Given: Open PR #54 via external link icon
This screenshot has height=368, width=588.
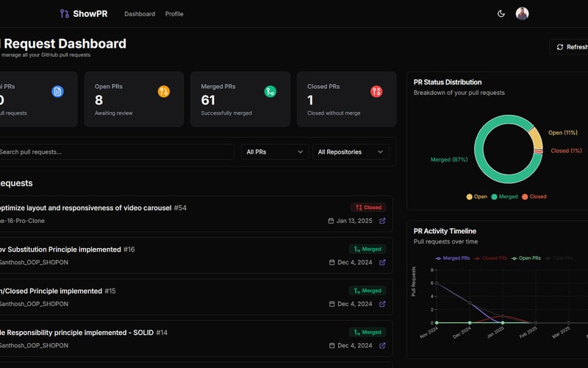Looking at the screenshot, I should pyautogui.click(x=382, y=221).
